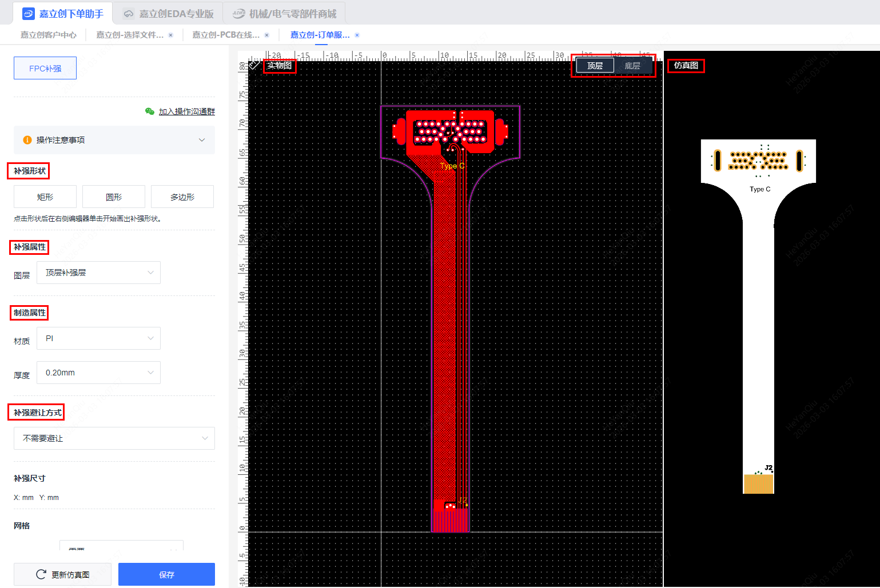Switch the view to 底层 layer
Viewport: 880px width, 588px height.
click(x=632, y=66)
